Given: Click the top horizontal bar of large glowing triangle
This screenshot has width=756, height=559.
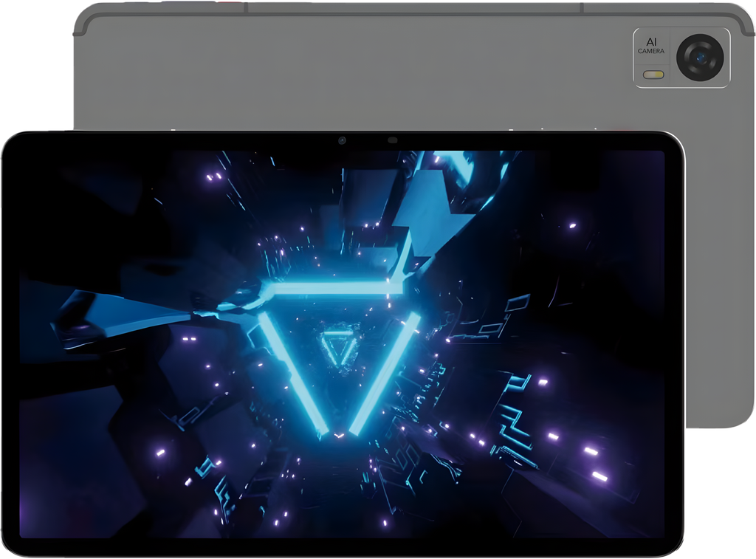Looking at the screenshot, I should click(x=332, y=289).
